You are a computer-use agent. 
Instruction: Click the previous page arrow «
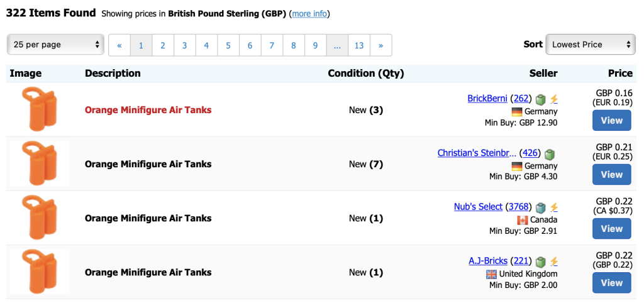119,45
